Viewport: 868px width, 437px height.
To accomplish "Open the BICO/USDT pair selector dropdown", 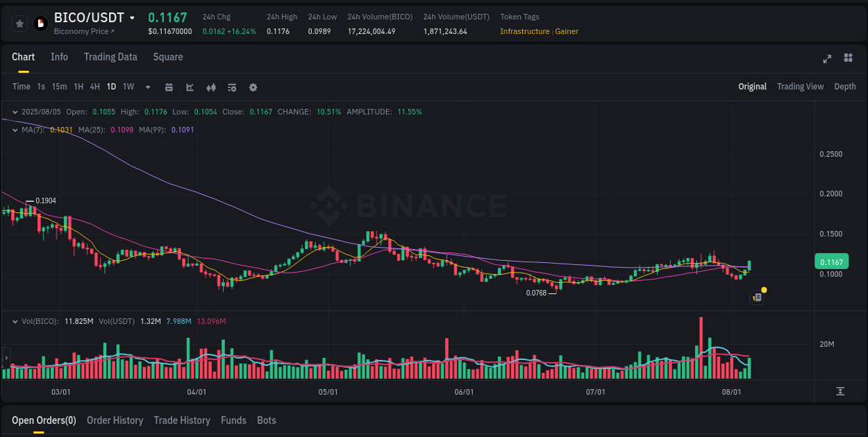I will [x=133, y=17].
